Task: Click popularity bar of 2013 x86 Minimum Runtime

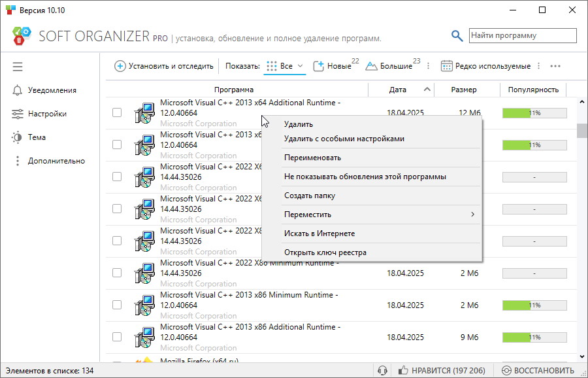Action: pos(534,305)
